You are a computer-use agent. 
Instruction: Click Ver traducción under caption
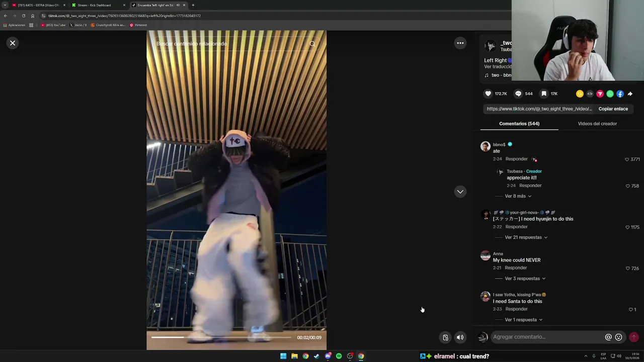pos(498,67)
